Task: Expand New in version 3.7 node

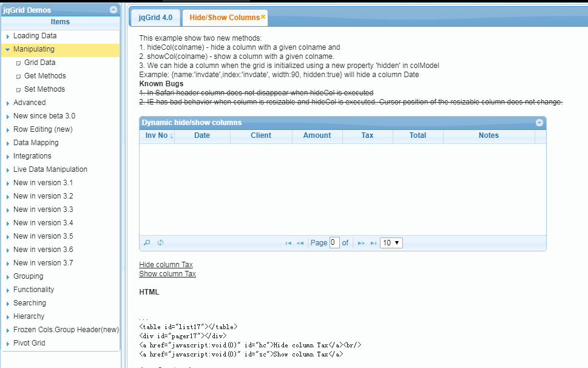Action: (7, 264)
